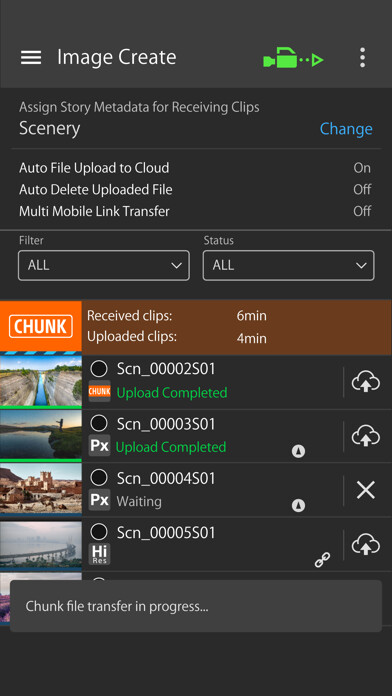The height and width of the screenshot is (696, 392).
Task: Open the hamburger navigation menu
Action: tap(31, 57)
